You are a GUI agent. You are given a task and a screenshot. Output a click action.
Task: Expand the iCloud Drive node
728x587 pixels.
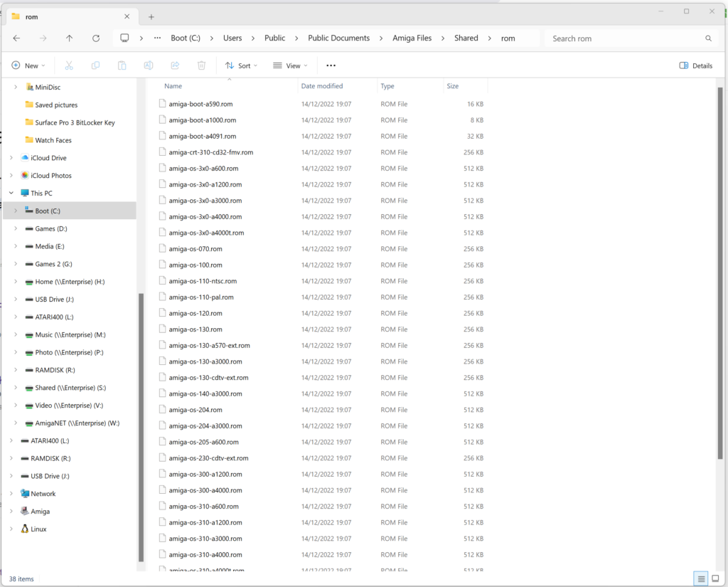pos(11,157)
